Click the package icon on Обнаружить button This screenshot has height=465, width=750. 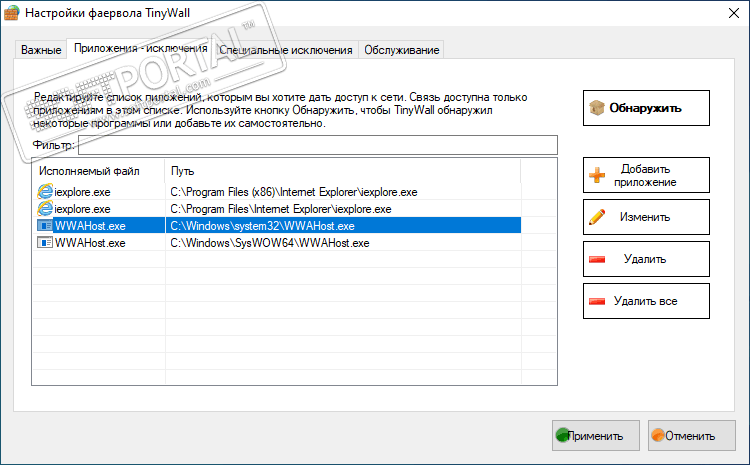597,108
